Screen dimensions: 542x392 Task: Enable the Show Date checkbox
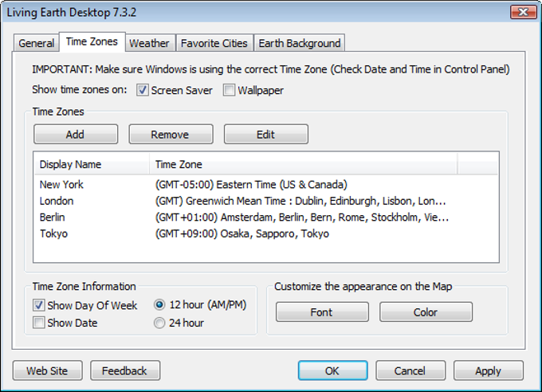tap(39, 323)
